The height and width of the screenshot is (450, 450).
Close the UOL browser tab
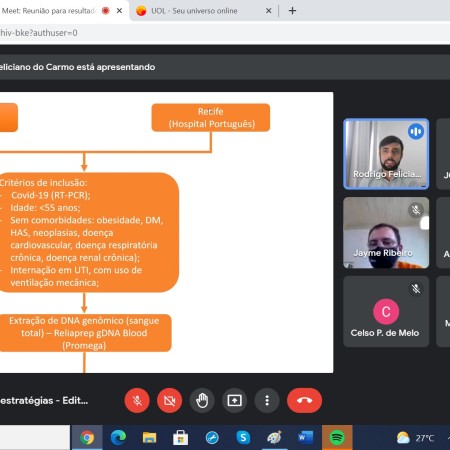[268, 11]
